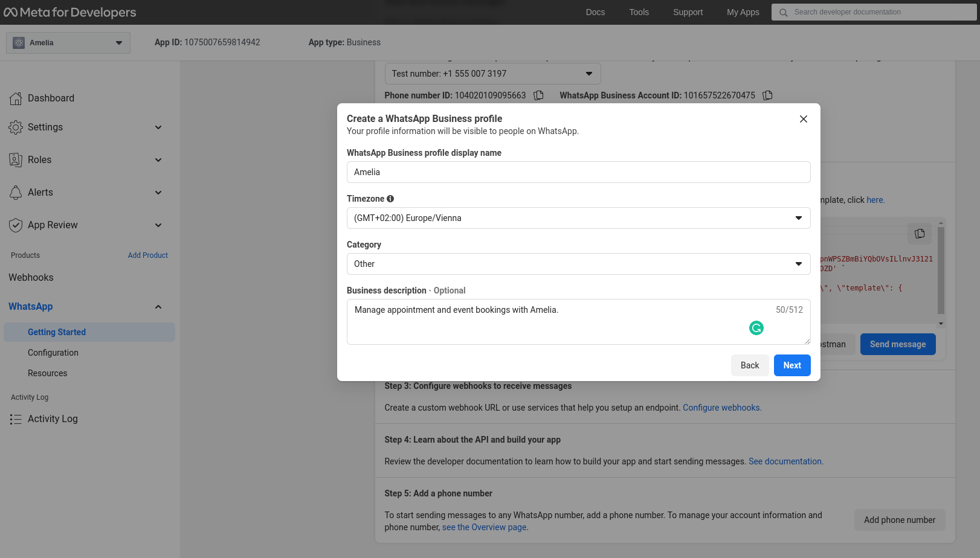
Task: Click the 'App type: Business' text
Action: 344,42
